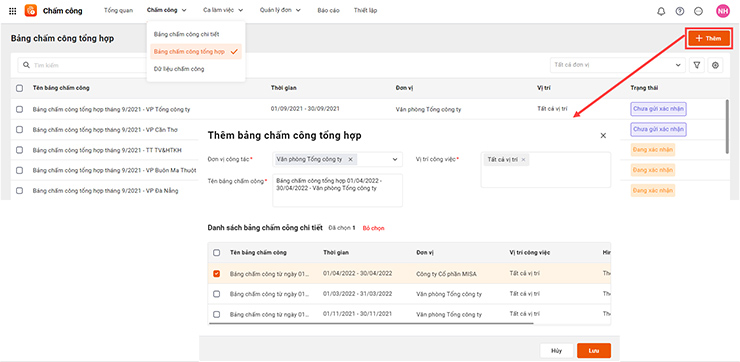Open the help question mark icon
740x362 pixels.
click(680, 11)
